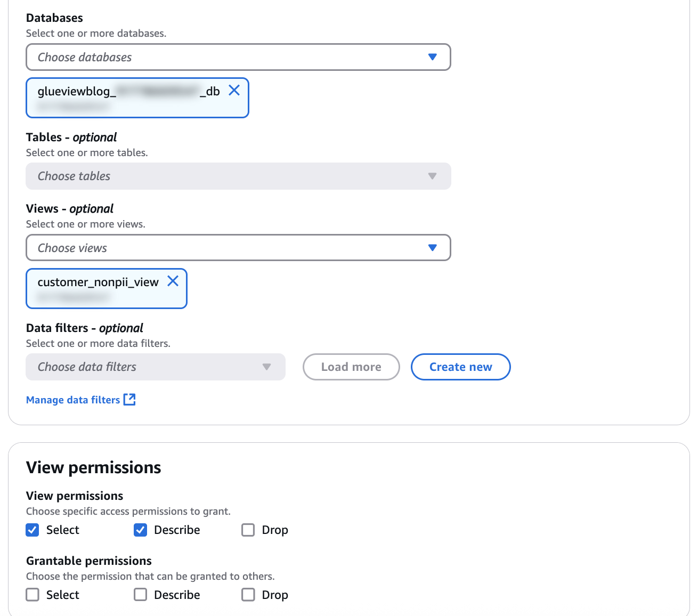
Task: Check the grantable Drop permission
Action: click(248, 595)
